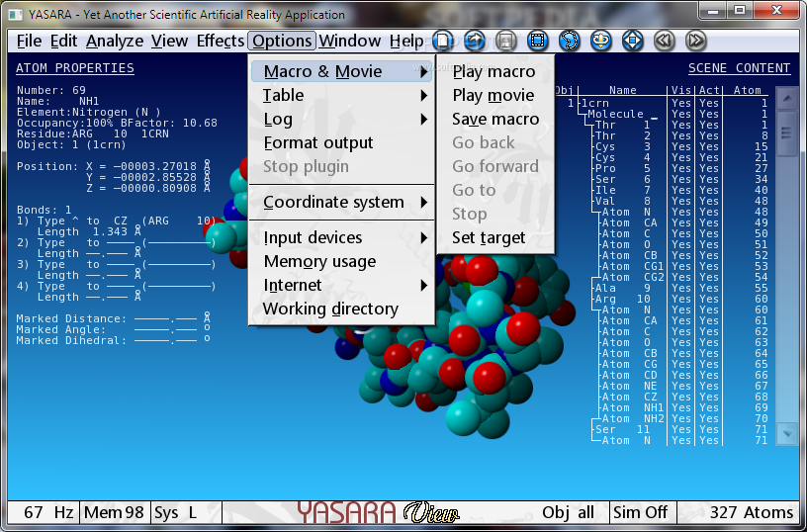Viewport: 807px width, 532px height.
Task: Click the 327 Atoms status field
Action: point(739,512)
